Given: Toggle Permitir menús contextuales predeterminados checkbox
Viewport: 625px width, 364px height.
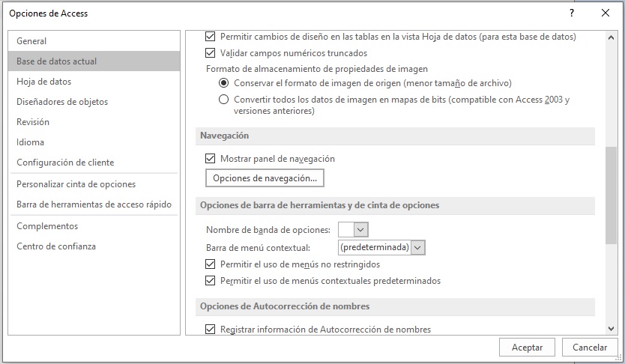Looking at the screenshot, I should 210,281.
